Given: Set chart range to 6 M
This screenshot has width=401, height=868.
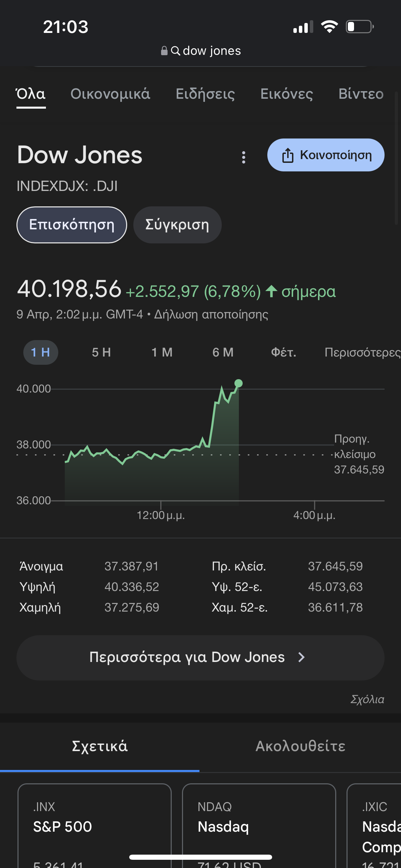Looking at the screenshot, I should point(223,352).
